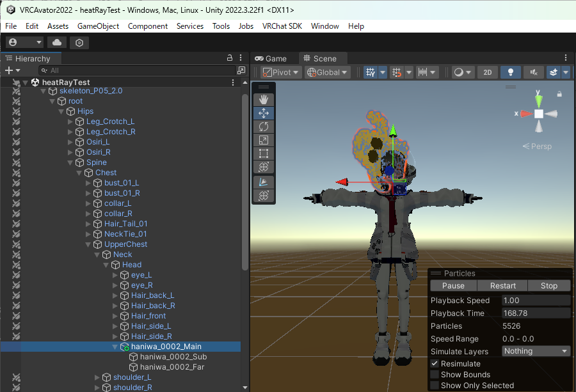Toggle 2D view mode
576x392 pixels.
(x=488, y=72)
